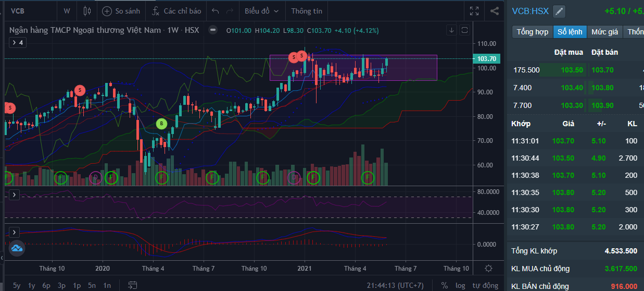Click the icon right of the down-arrow
The width and height of the screenshot is (644, 291).
click(465, 30)
